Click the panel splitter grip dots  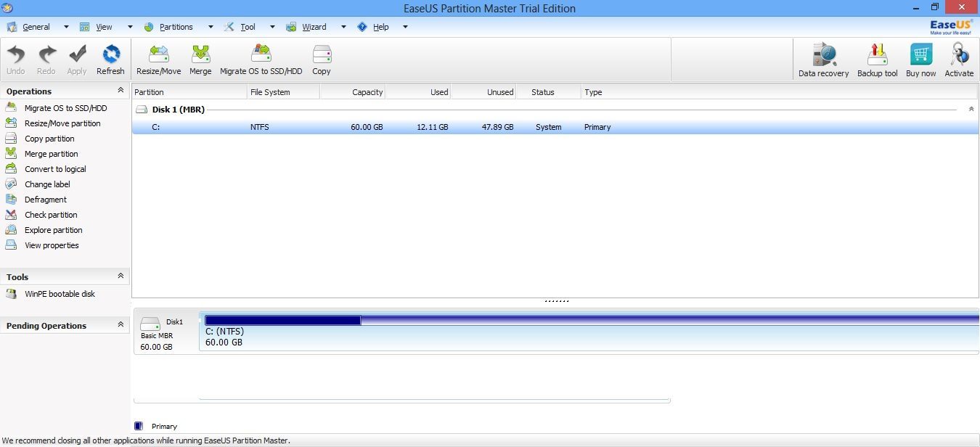point(556,300)
